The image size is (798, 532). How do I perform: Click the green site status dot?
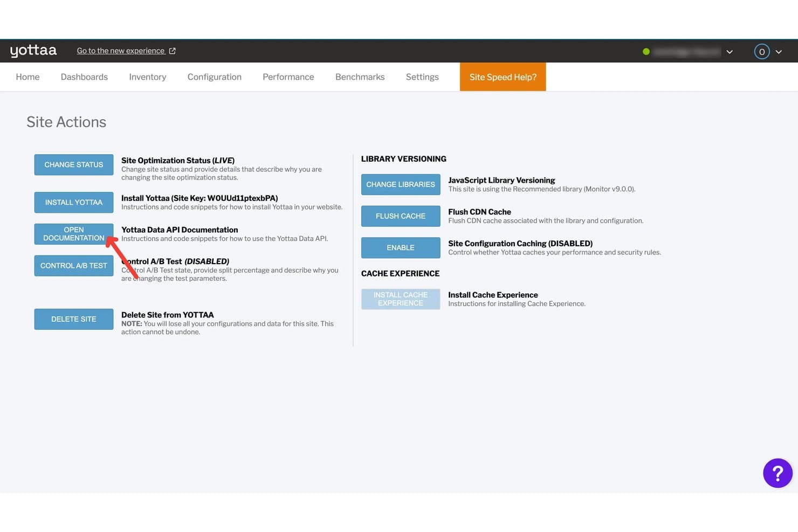click(646, 52)
